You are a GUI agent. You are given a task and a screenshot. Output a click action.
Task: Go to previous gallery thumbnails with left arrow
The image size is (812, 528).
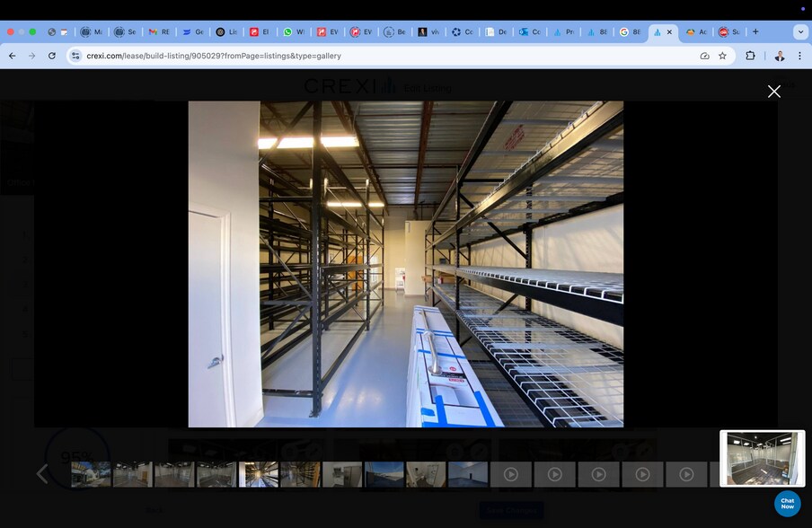point(42,474)
